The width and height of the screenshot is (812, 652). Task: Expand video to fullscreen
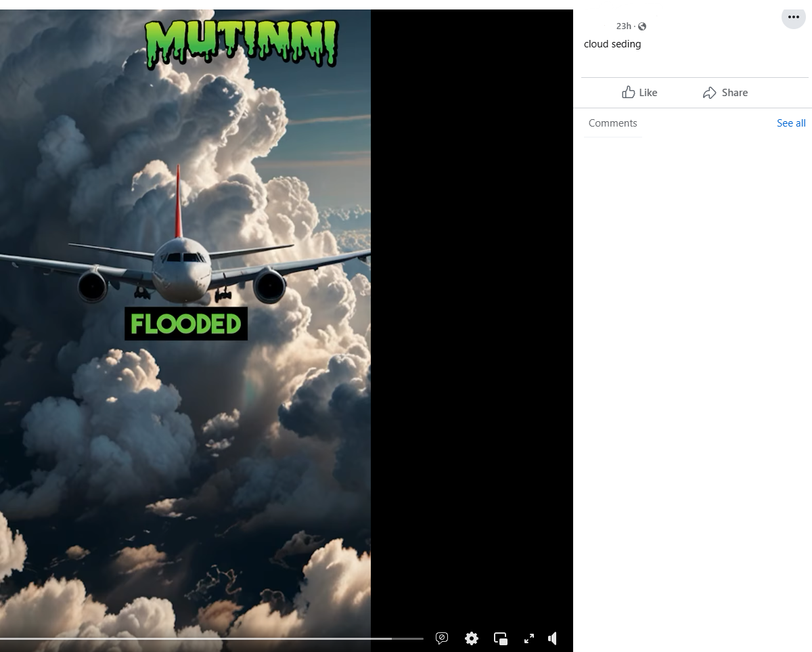point(529,638)
